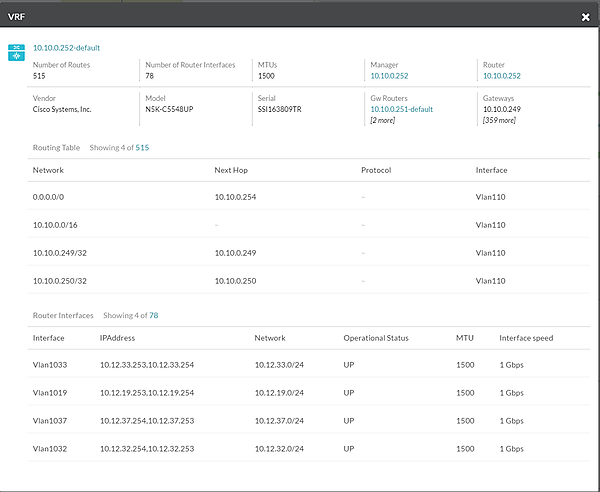
Task: Click the Vlan1032 interface entry
Action: pos(49,449)
